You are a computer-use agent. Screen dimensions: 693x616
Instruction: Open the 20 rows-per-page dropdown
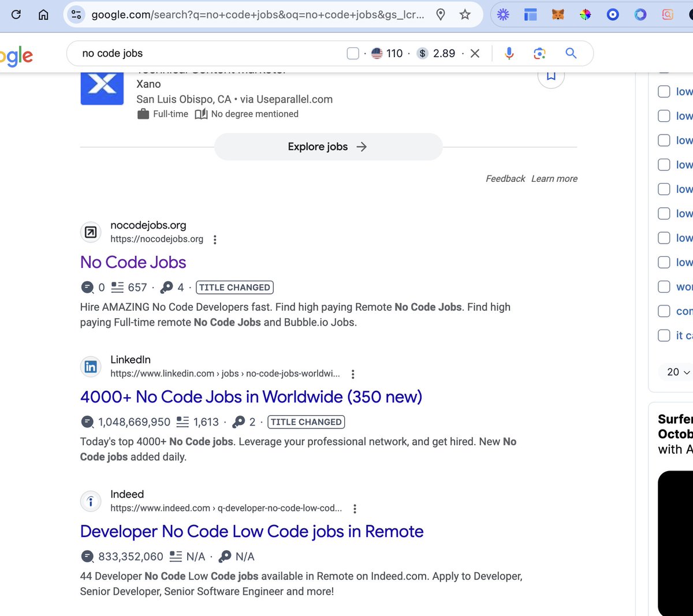click(x=679, y=372)
